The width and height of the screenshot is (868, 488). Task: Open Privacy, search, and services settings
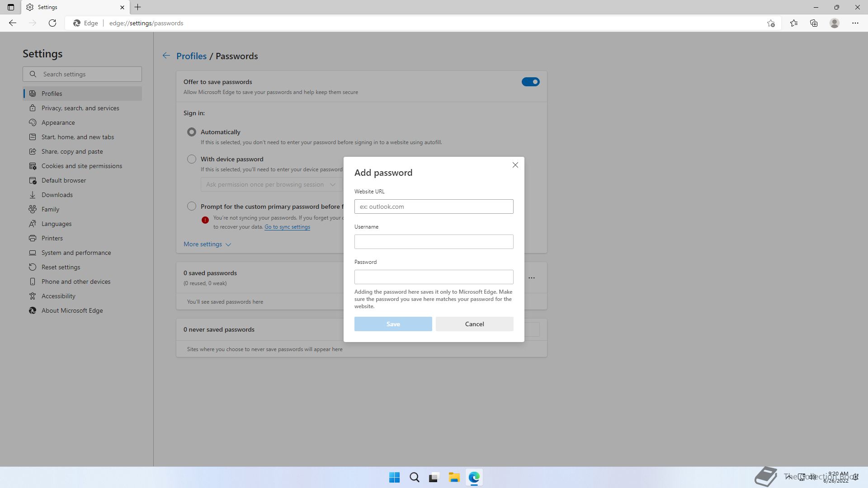82,108
